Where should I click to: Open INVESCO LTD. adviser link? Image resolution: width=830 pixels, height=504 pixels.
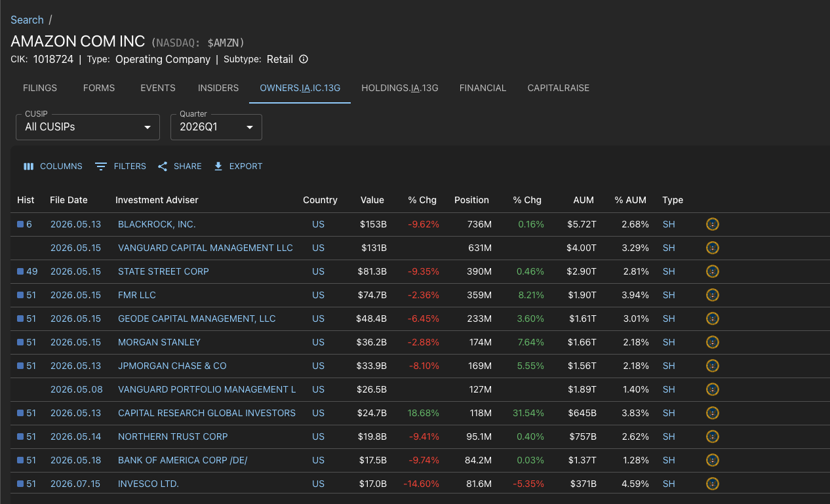(x=148, y=484)
